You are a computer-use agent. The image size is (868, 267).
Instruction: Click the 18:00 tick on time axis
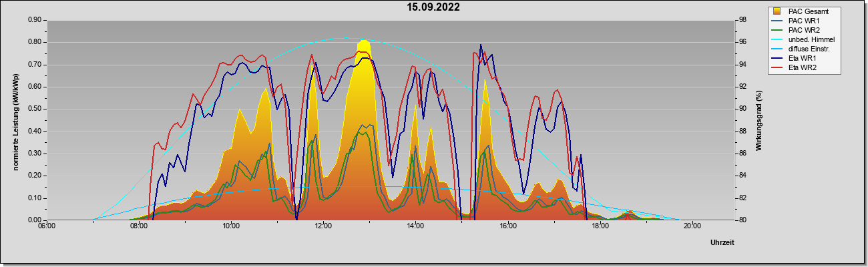coord(600,226)
